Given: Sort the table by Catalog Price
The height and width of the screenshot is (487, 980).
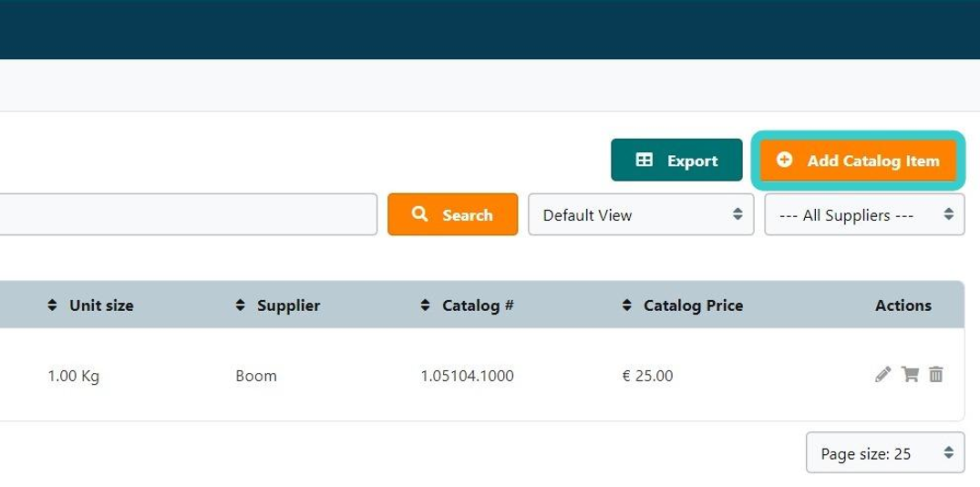Looking at the screenshot, I should click(683, 306).
